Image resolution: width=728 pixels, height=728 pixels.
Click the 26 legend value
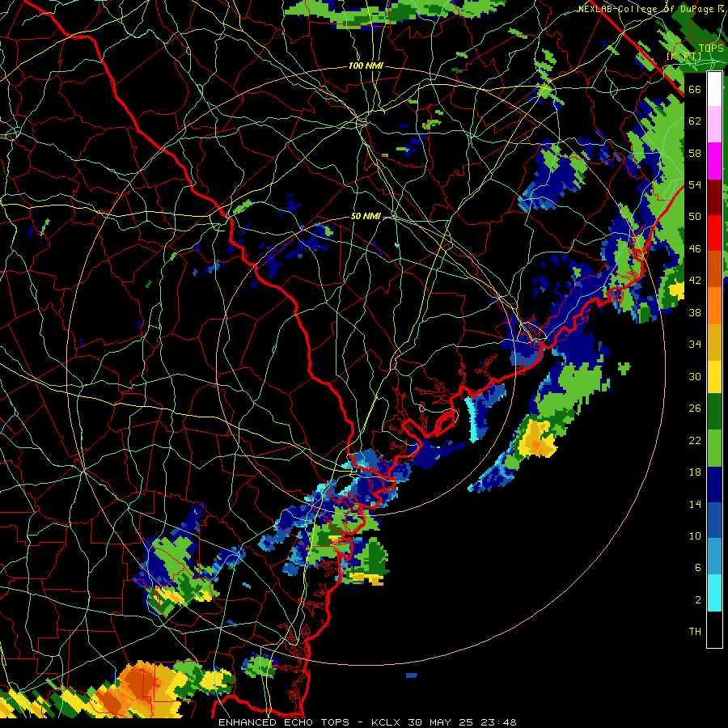click(695, 408)
